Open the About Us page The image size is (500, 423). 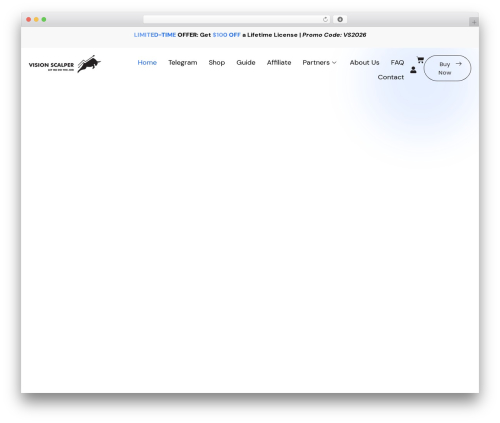point(364,63)
